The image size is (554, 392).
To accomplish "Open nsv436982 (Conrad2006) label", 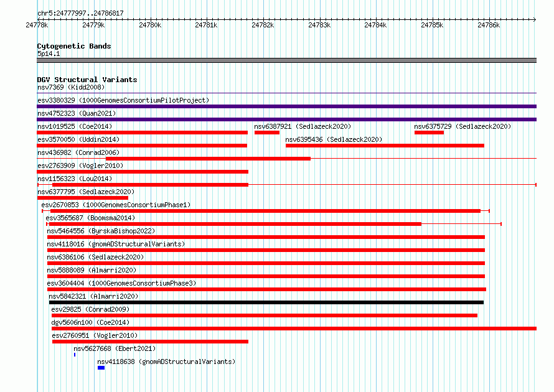I will tap(78, 152).
